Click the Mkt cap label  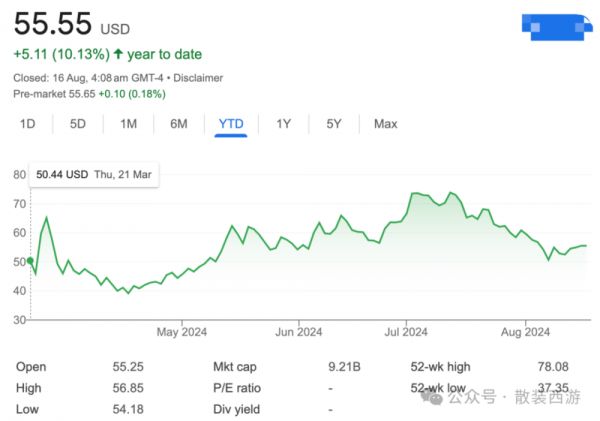[x=236, y=367]
